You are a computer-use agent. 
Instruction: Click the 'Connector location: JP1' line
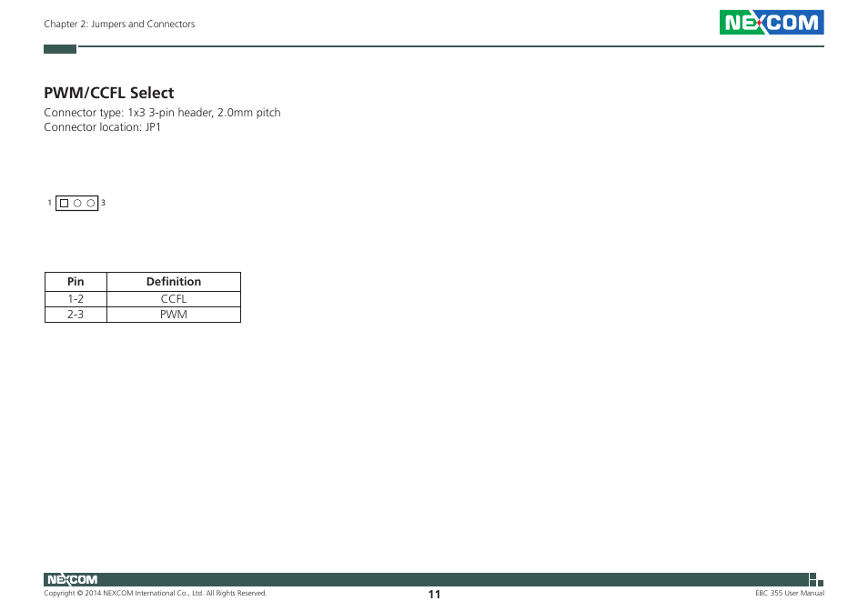(103, 127)
